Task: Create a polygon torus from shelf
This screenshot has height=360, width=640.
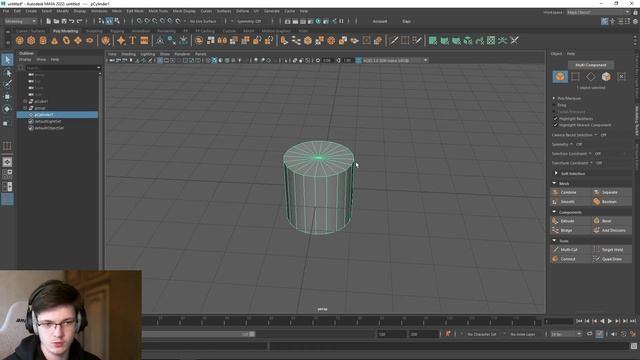Action: (66, 40)
